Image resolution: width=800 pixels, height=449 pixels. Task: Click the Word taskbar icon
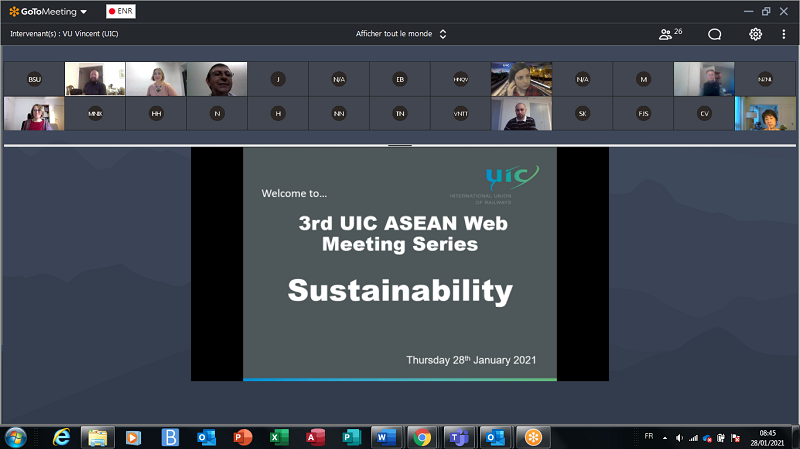tap(385, 437)
